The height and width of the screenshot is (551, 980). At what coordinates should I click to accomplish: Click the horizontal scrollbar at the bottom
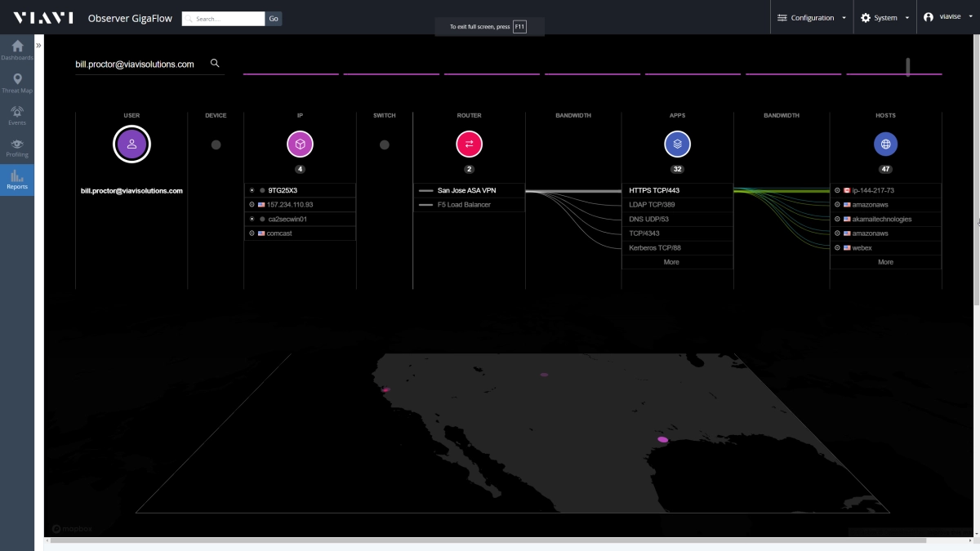(x=488, y=540)
